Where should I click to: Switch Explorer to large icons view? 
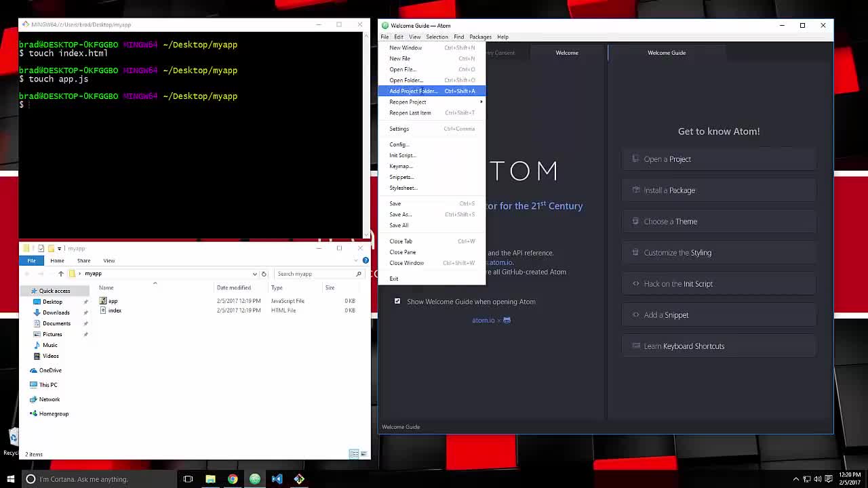[363, 453]
